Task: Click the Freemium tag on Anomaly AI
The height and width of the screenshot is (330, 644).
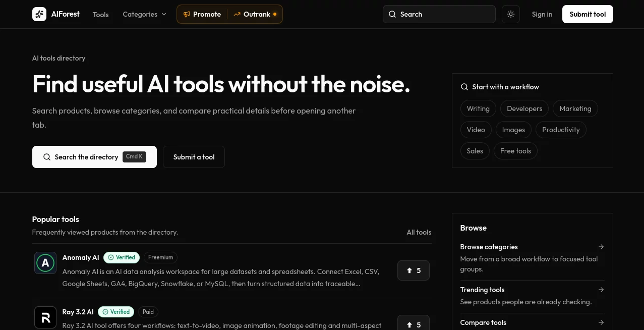Action: tap(160, 257)
